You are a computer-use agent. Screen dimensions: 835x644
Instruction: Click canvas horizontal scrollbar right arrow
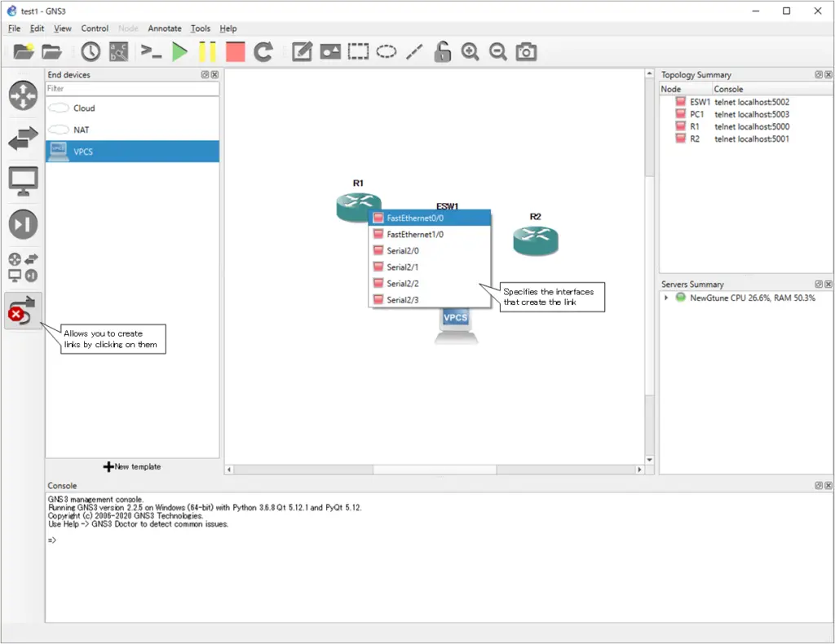639,470
